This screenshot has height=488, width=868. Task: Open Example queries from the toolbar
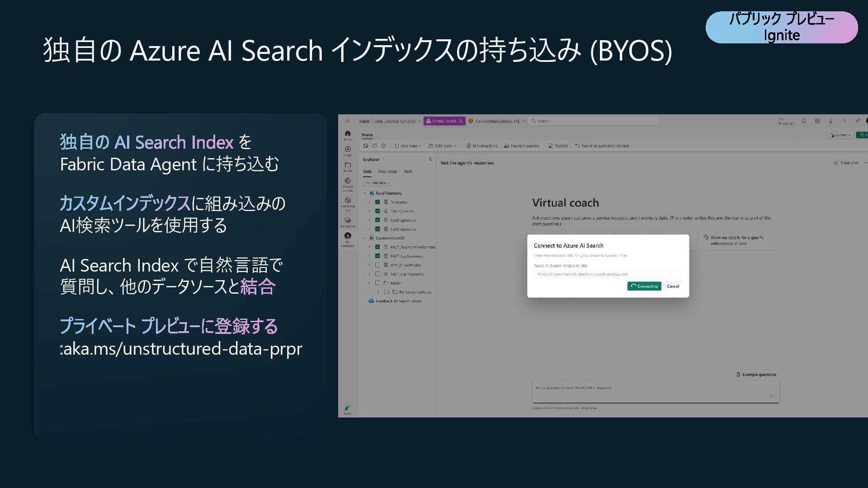pos(522,146)
